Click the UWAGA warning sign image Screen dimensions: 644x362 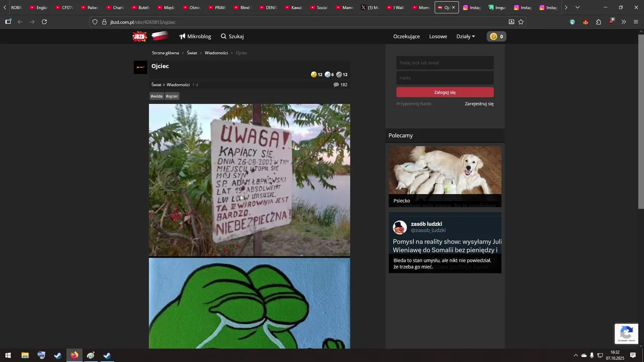pyautogui.click(x=250, y=180)
